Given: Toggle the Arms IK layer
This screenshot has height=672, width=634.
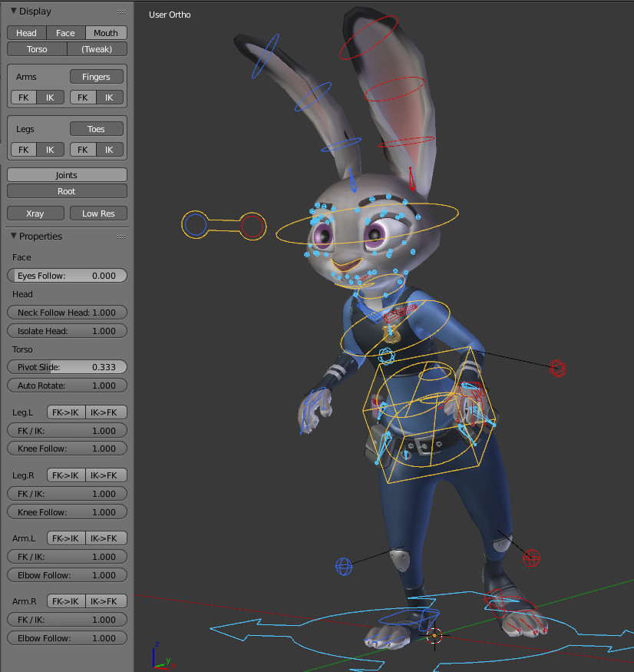Looking at the screenshot, I should pos(51,98).
